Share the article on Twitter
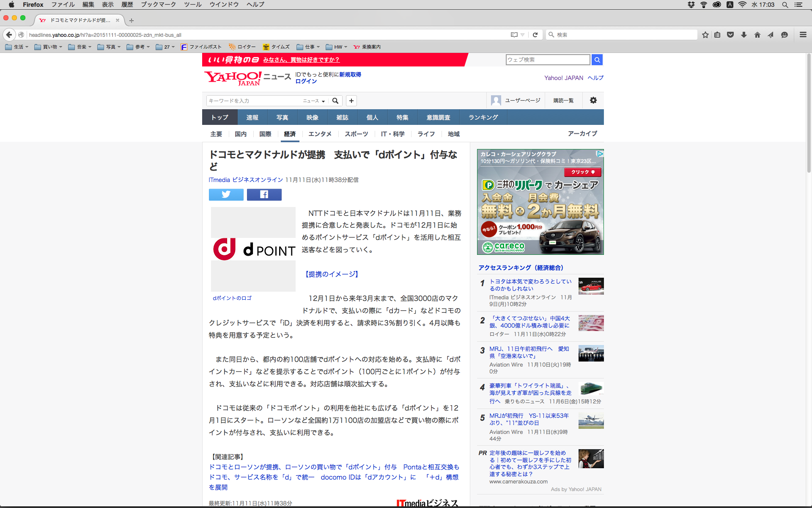812x508 pixels. coord(226,194)
